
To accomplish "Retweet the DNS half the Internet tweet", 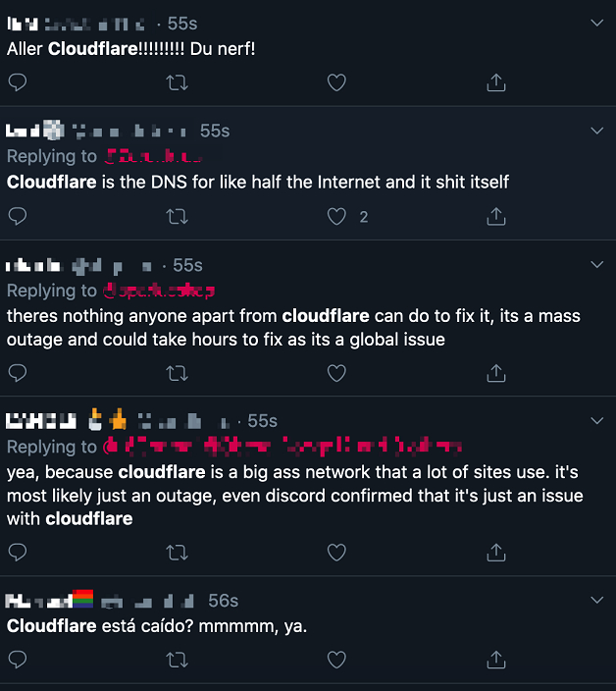I will point(178,216).
